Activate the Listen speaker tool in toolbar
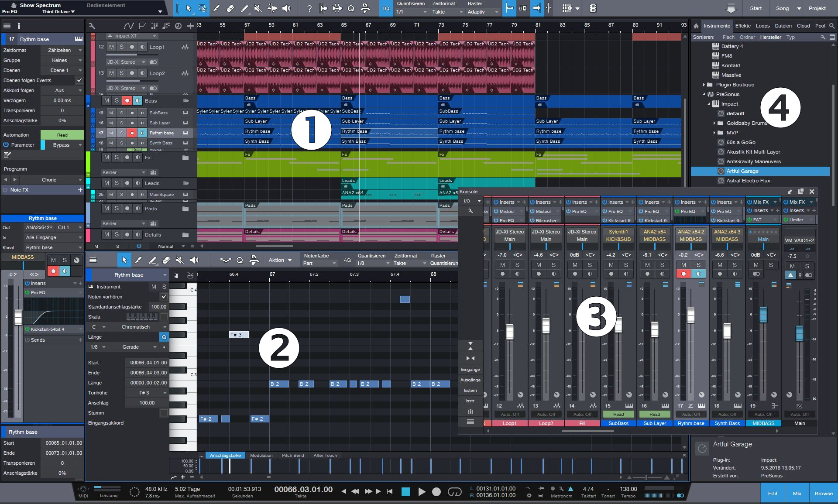Viewport: 838px width, 504px height. 286,8
